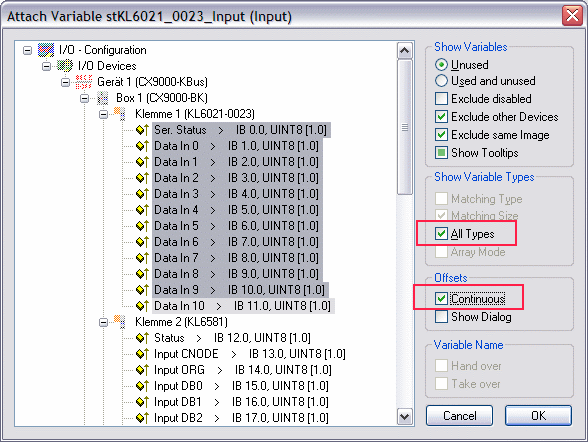Click the scroll up arrow of the tree

[x=404, y=50]
